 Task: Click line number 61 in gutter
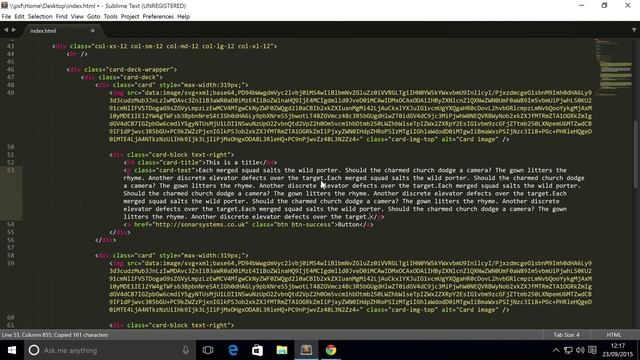[x=11, y=325]
